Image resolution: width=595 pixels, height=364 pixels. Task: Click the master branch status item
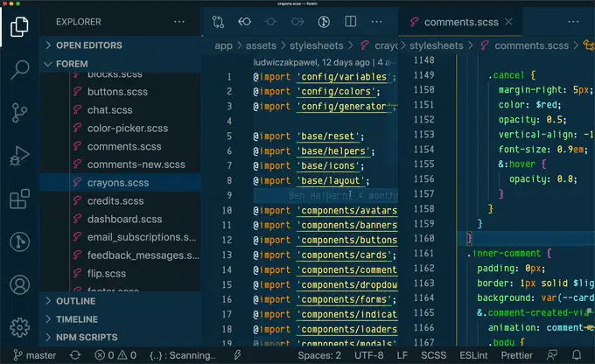(x=34, y=355)
